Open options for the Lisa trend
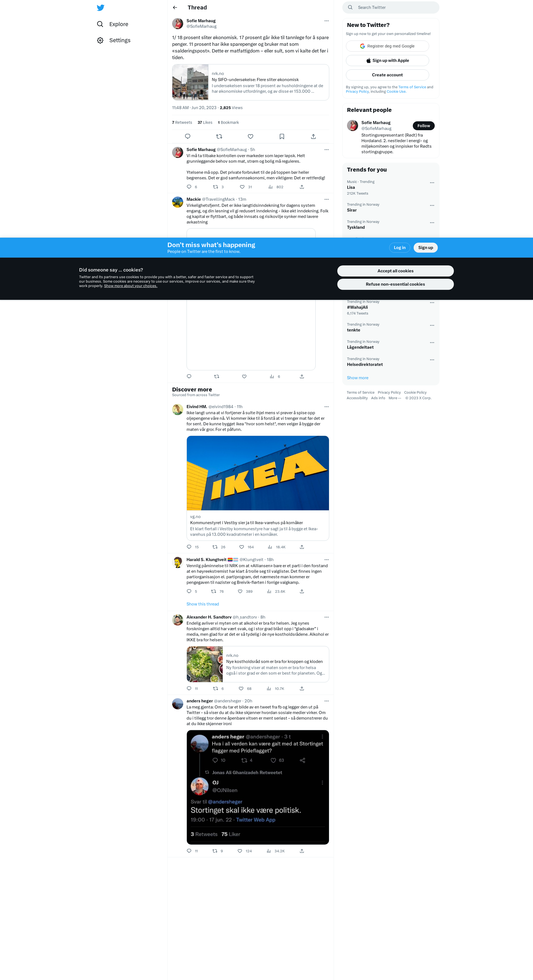The height and width of the screenshot is (980, 533). [x=432, y=183]
